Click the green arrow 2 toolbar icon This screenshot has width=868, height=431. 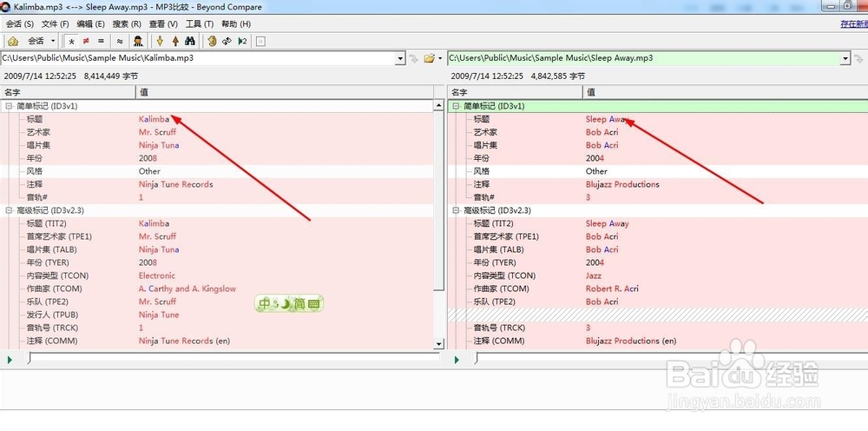(x=242, y=41)
